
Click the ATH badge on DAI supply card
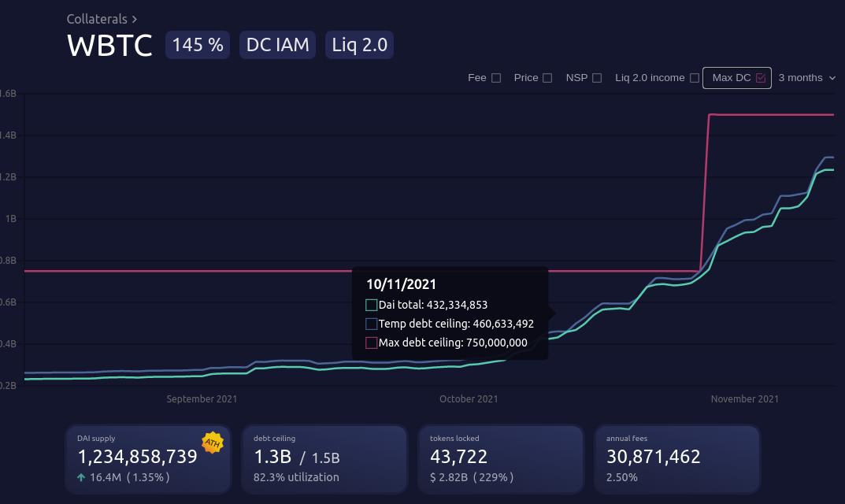tap(212, 443)
